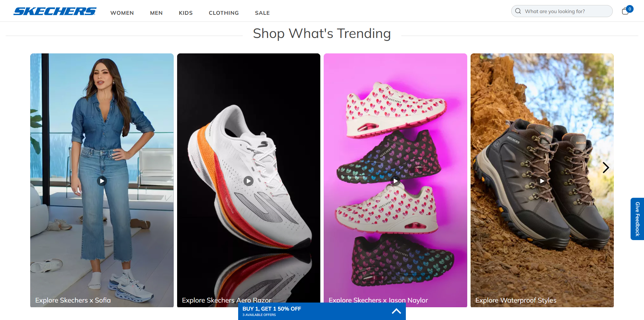The height and width of the screenshot is (320, 644).
Task: Click the Skechers logo
Action: pyautogui.click(x=55, y=11)
